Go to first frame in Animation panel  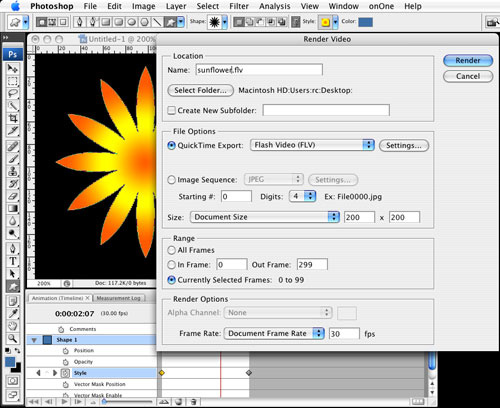pyautogui.click(x=34, y=402)
